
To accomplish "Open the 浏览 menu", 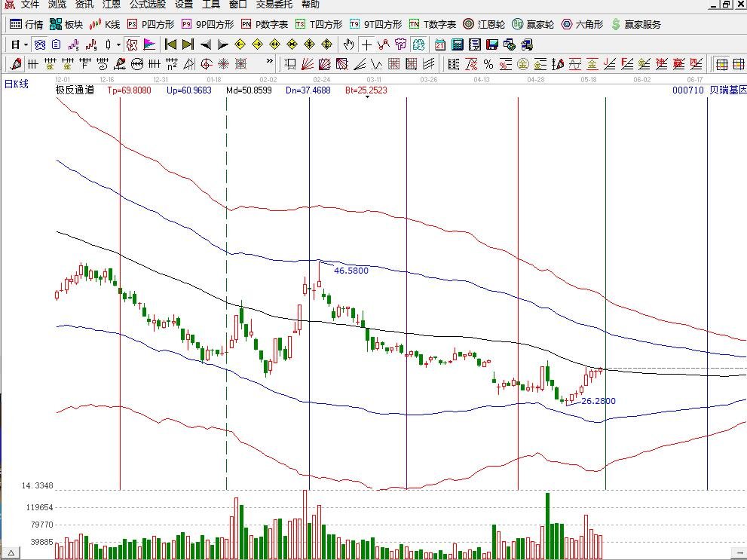I will 57,5.
